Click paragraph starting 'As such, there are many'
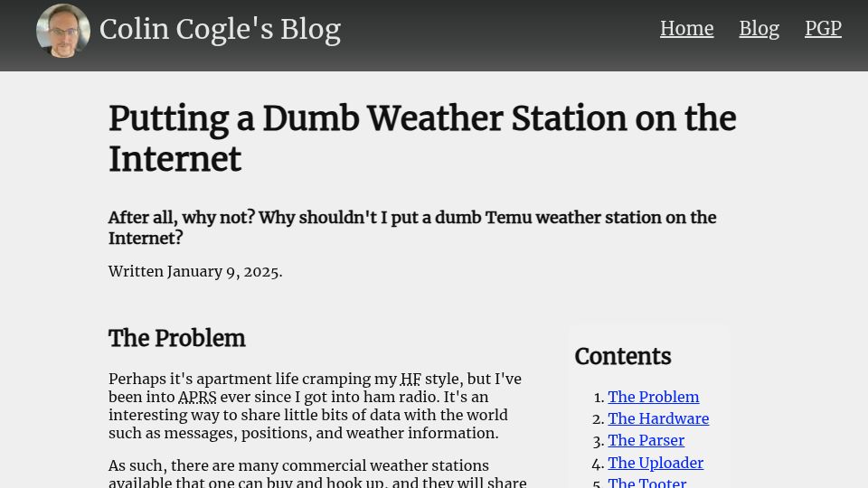The image size is (868, 488). 317,473
